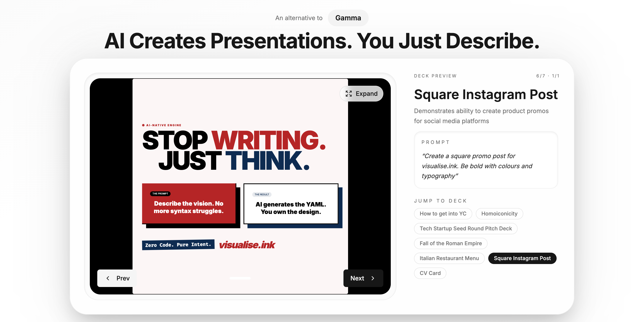Image resolution: width=644 pixels, height=322 pixels.
Task: Click the white THE RESULT card
Action: point(291,204)
